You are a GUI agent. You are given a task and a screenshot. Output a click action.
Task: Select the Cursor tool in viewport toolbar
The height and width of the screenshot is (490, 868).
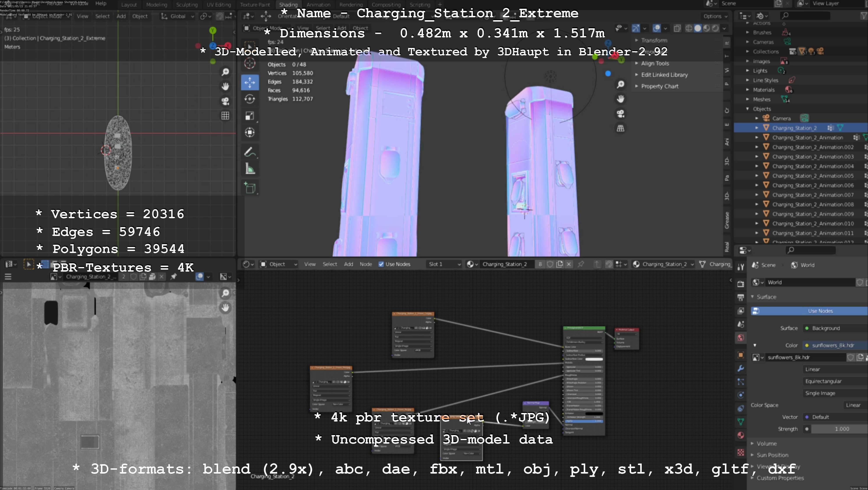click(250, 63)
